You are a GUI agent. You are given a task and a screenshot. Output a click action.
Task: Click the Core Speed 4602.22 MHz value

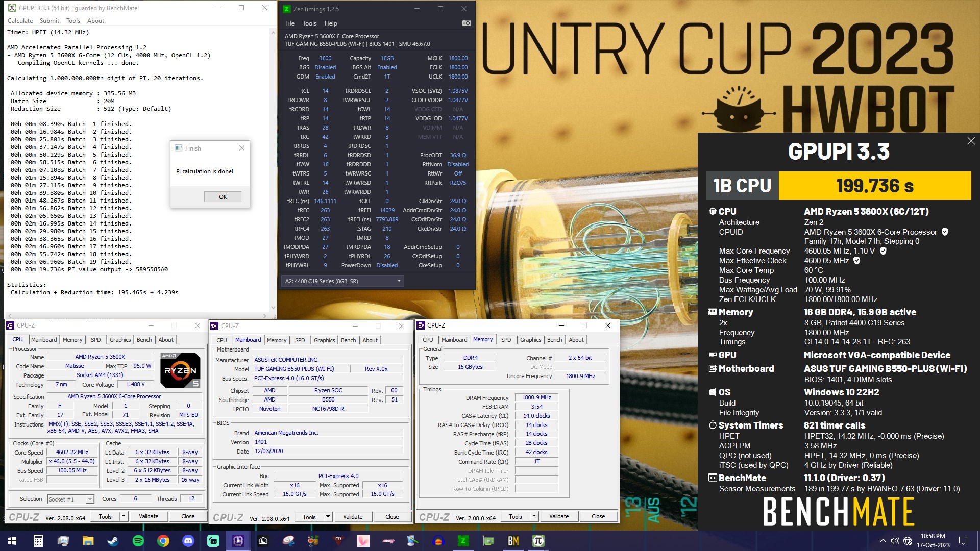72,453
